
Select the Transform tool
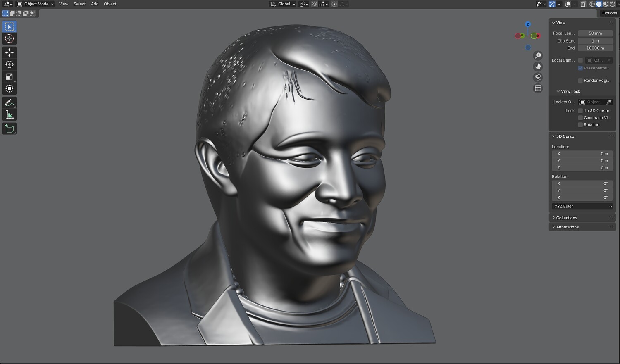tap(9, 88)
